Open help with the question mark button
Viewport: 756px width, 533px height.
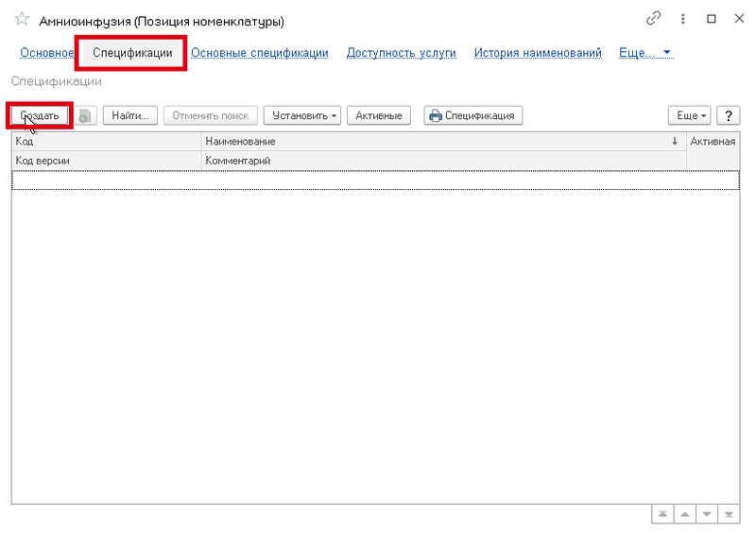coord(728,115)
